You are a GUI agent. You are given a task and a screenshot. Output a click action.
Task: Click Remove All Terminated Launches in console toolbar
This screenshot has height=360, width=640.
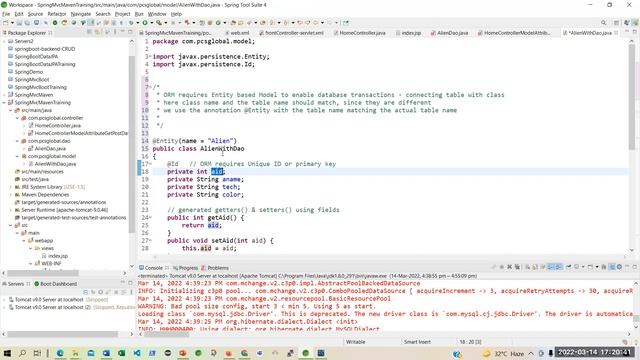coord(518,267)
